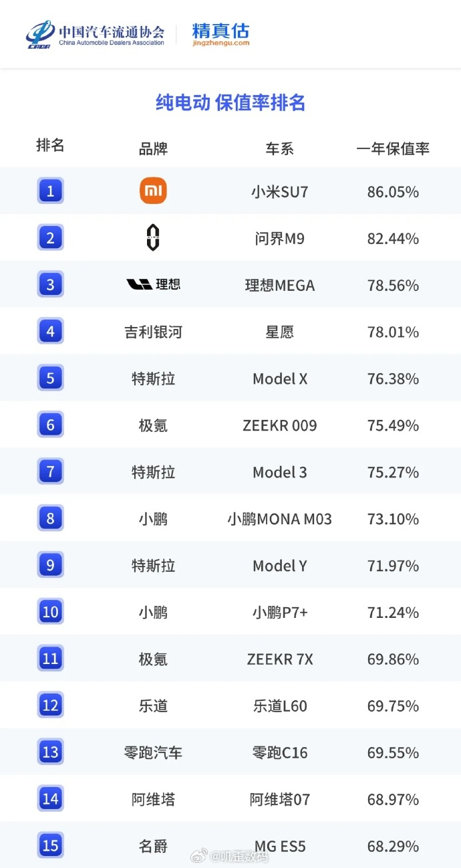Click the 理想 brand logo

click(153, 285)
